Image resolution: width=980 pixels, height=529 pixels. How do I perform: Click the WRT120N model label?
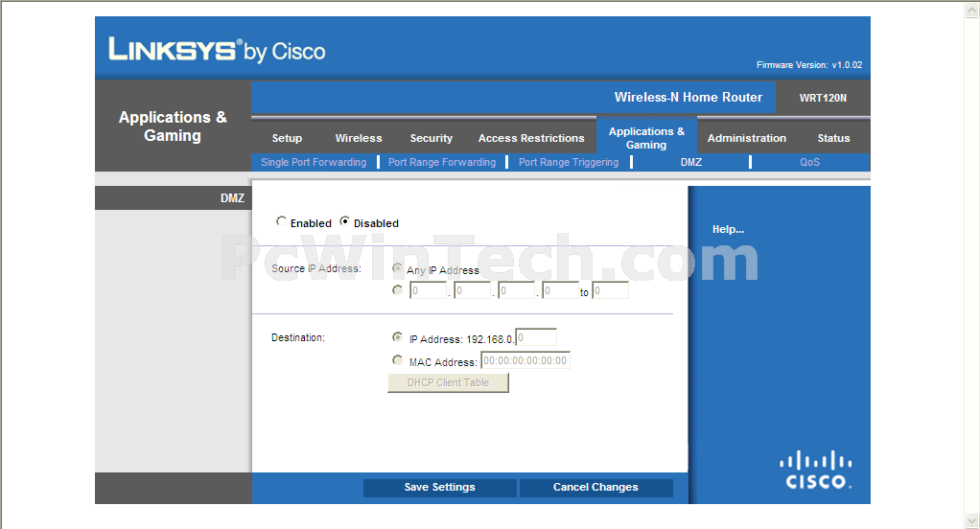(x=823, y=98)
